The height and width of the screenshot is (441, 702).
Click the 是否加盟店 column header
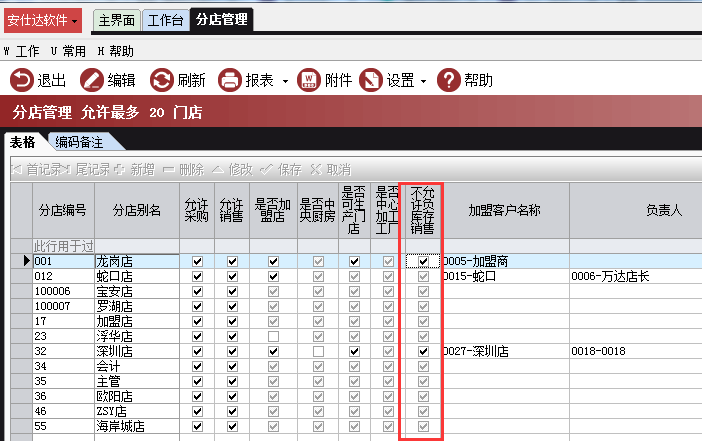(273, 210)
